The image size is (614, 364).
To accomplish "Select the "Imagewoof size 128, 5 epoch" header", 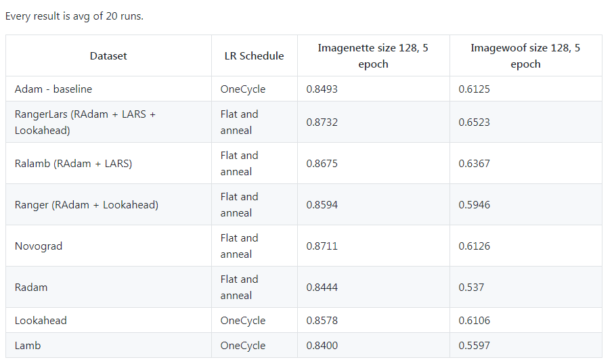I will point(525,55).
